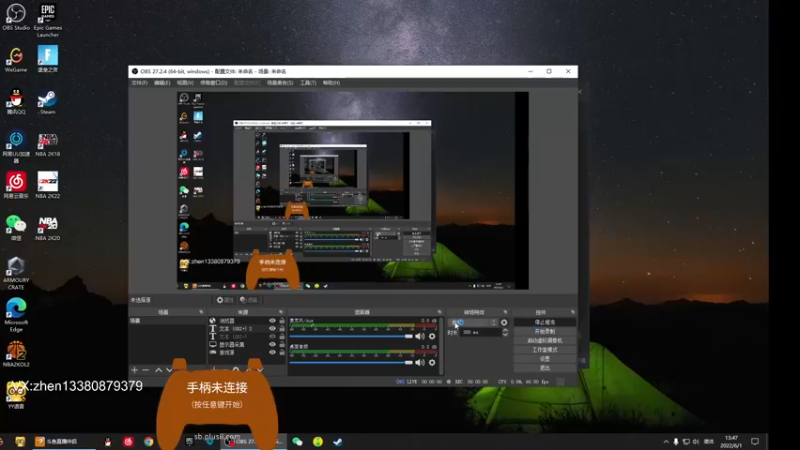Open settings gear for 麦克风/Aux mixer channel
Viewport: 800px width, 450px height.
tap(432, 336)
